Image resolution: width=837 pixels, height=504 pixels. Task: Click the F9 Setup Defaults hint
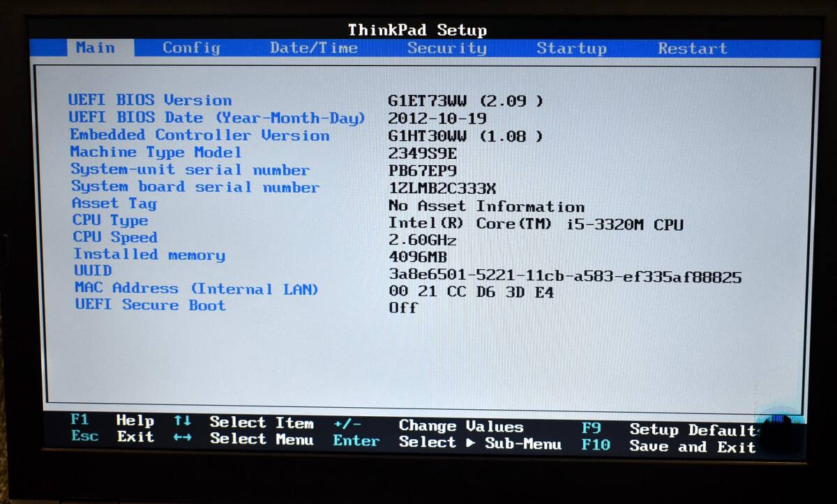point(670,429)
